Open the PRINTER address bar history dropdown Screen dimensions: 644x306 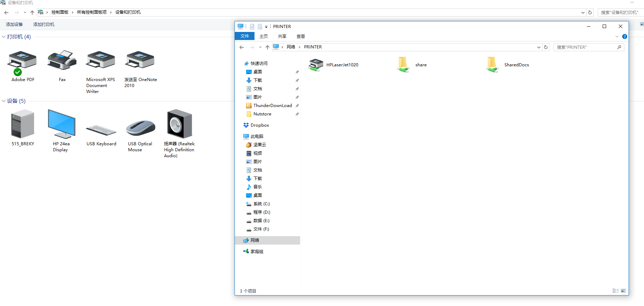click(539, 47)
